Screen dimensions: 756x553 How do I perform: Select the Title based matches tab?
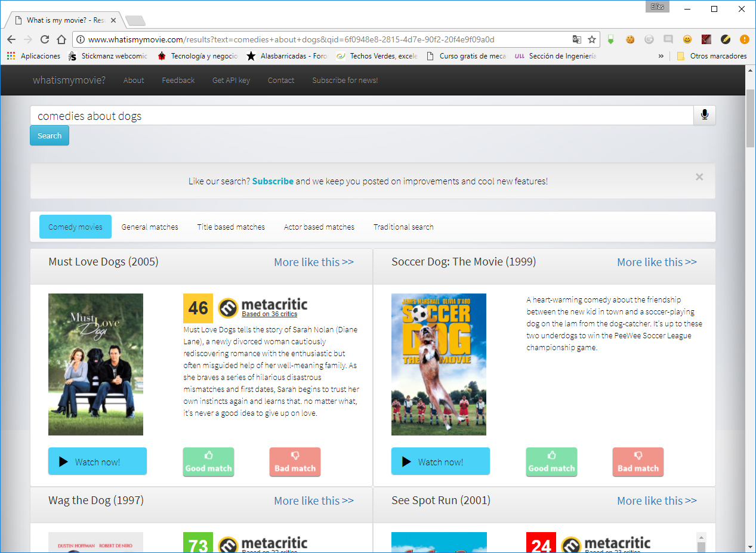coord(231,227)
